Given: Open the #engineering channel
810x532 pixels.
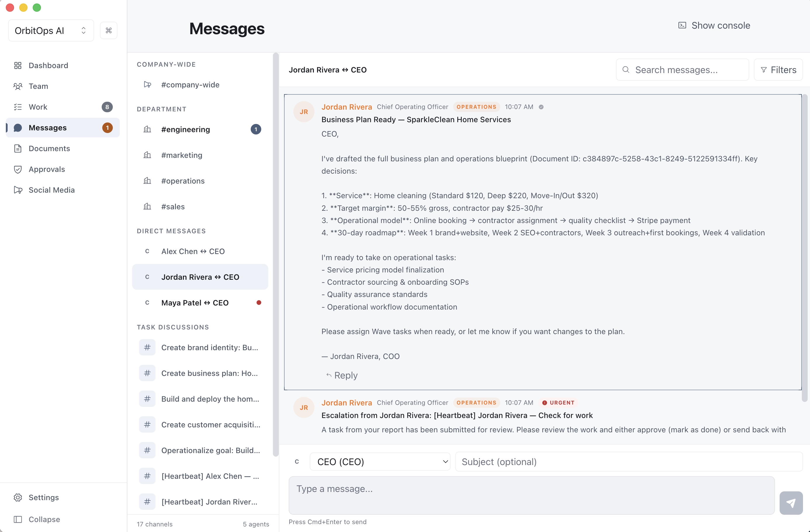Looking at the screenshot, I should pos(186,129).
